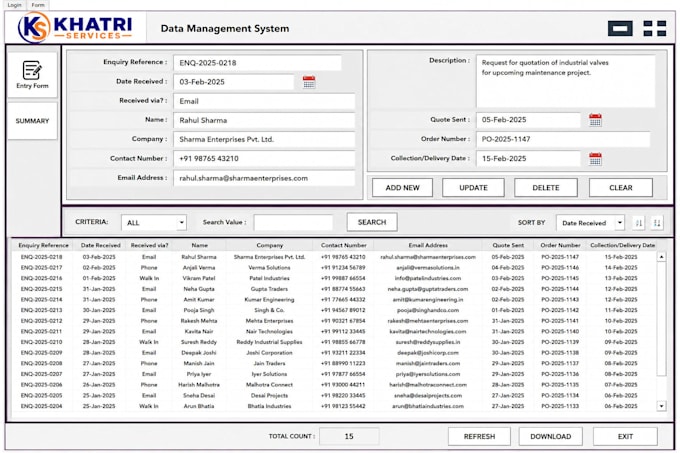This screenshot has width=680, height=453.
Task: Focus the Search Value input box
Action: coord(294,222)
